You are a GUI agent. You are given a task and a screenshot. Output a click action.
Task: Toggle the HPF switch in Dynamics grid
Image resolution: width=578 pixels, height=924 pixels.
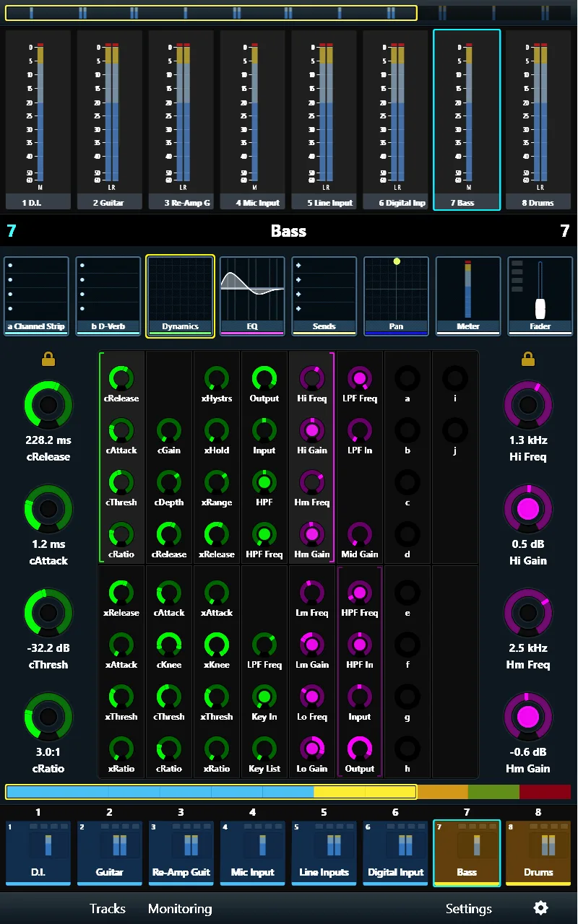point(264,482)
